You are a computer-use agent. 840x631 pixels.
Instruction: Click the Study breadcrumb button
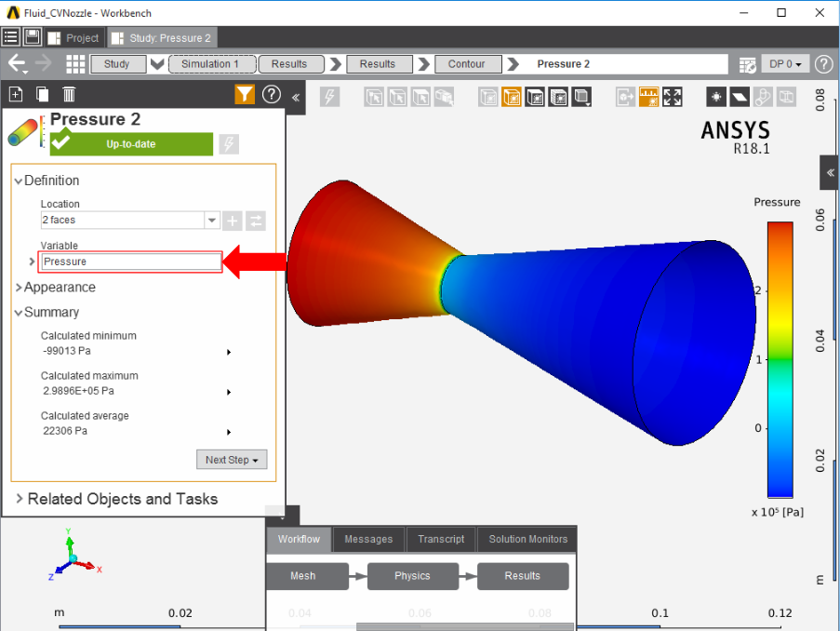pos(118,64)
